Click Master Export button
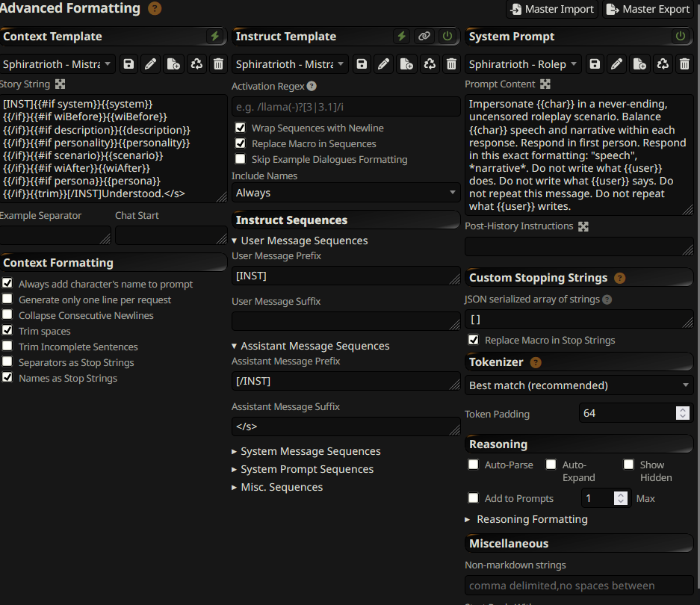Screen dimensions: 700x605 click(x=648, y=9)
